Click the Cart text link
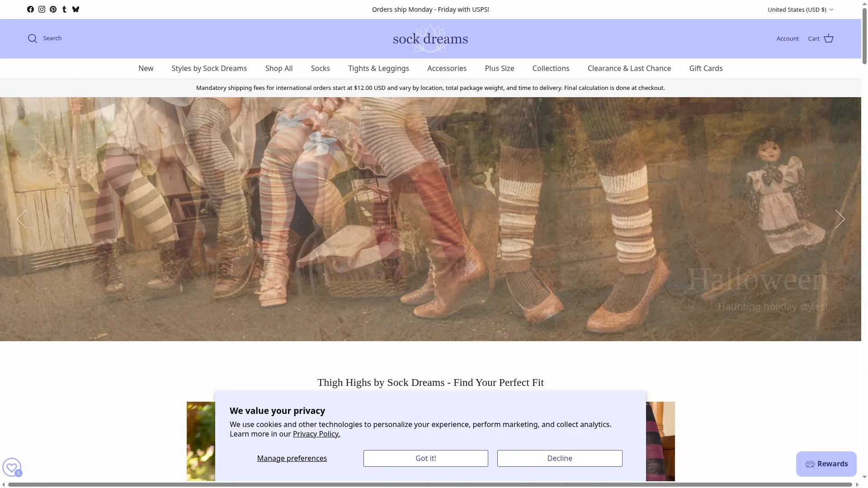This screenshot has width=868, height=488. (x=814, y=38)
